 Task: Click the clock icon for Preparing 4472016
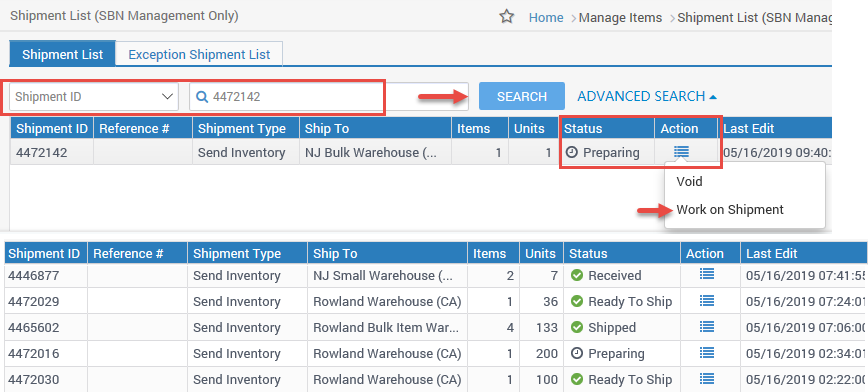[x=577, y=353]
